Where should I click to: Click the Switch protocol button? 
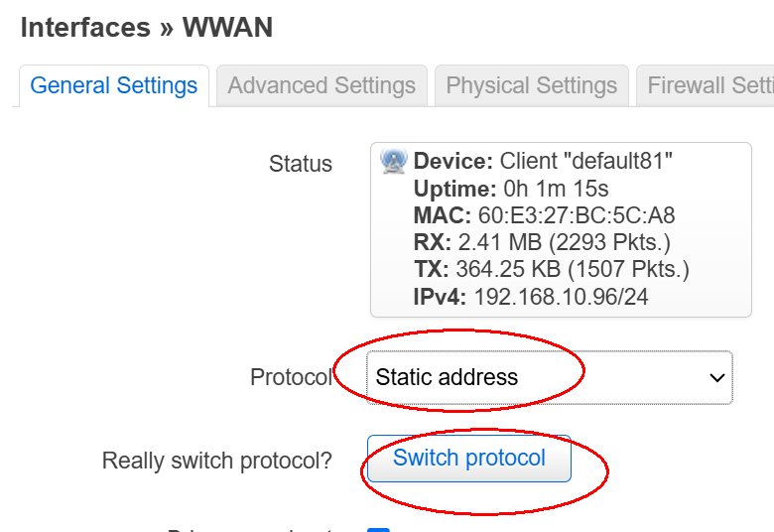pyautogui.click(x=469, y=458)
